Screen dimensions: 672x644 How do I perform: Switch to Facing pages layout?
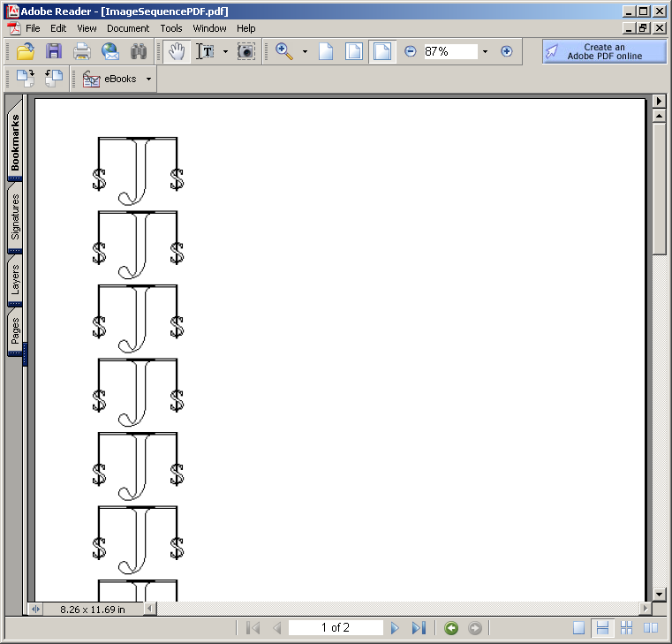tap(651, 628)
